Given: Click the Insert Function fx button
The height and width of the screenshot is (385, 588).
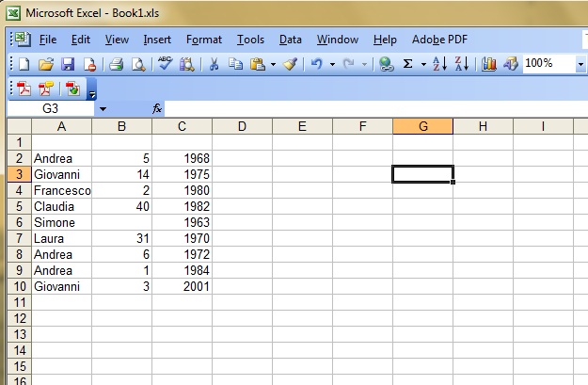Looking at the screenshot, I should (157, 109).
